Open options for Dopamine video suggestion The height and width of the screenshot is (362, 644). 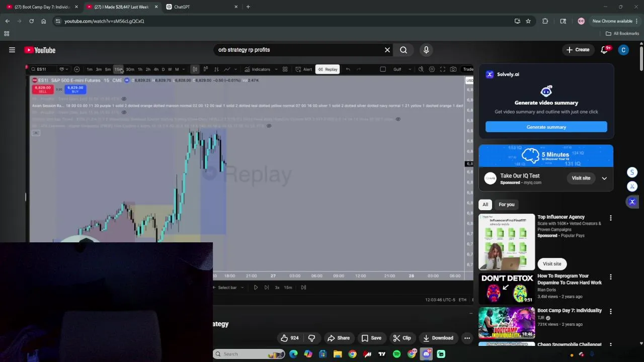(x=611, y=277)
